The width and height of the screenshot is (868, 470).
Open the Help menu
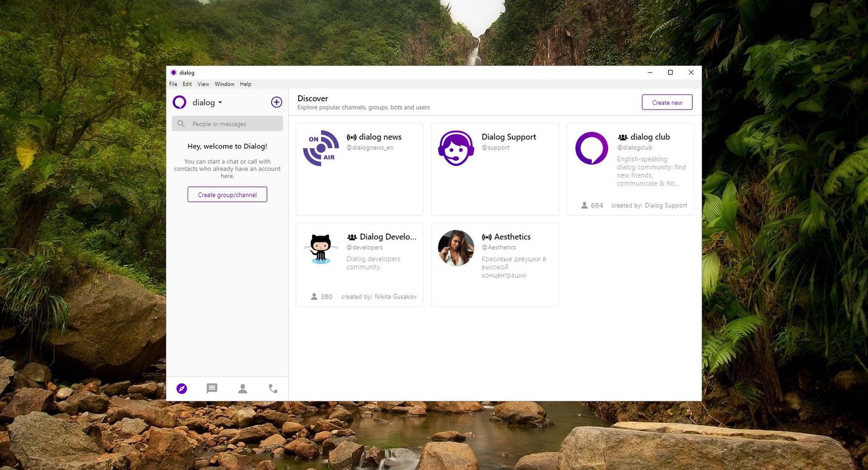(246, 84)
